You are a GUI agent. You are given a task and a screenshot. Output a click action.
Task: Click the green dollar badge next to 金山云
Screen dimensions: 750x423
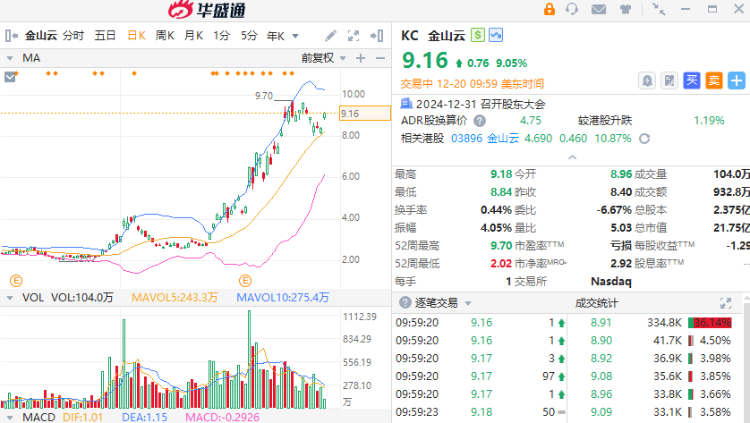477,35
